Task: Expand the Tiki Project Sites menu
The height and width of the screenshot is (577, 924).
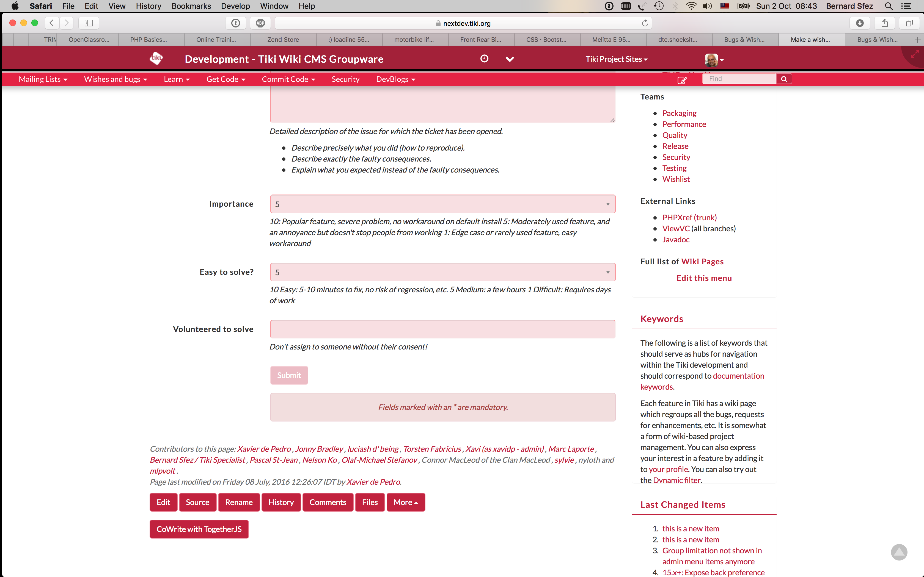Action: (x=616, y=59)
